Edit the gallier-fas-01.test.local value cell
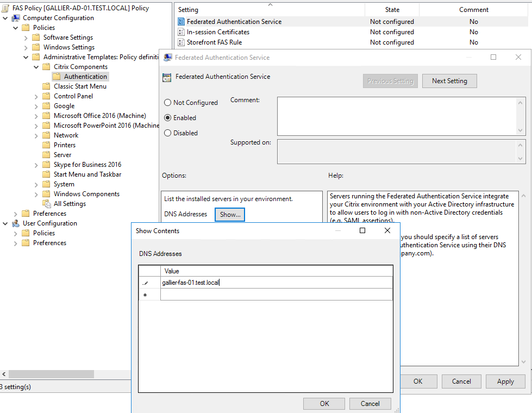 click(x=277, y=283)
